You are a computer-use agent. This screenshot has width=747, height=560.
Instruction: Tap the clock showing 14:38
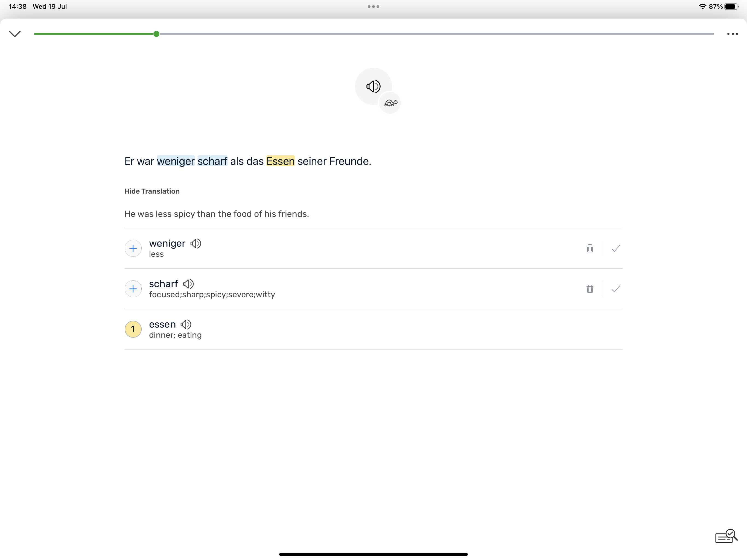point(17,6)
